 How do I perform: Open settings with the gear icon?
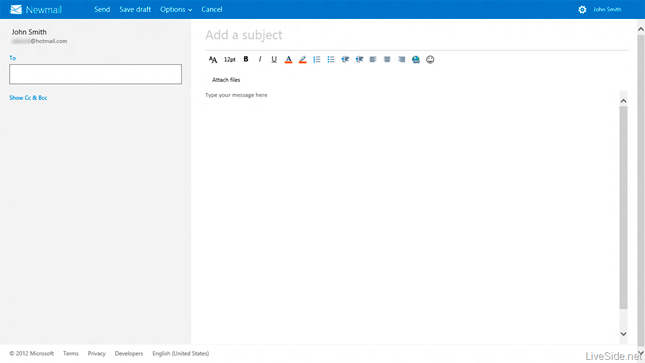[582, 9]
